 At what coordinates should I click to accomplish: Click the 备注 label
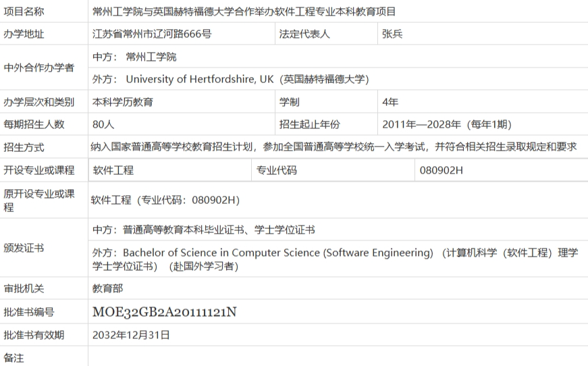(14, 358)
